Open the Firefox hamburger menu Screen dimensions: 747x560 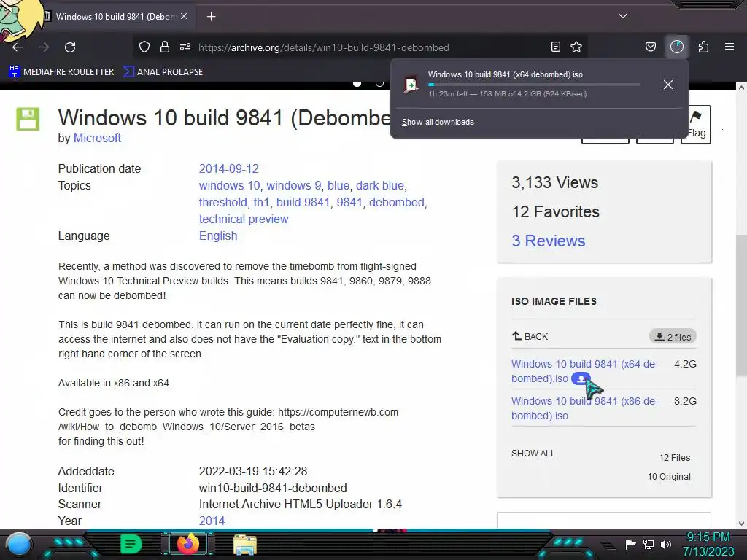coord(729,47)
